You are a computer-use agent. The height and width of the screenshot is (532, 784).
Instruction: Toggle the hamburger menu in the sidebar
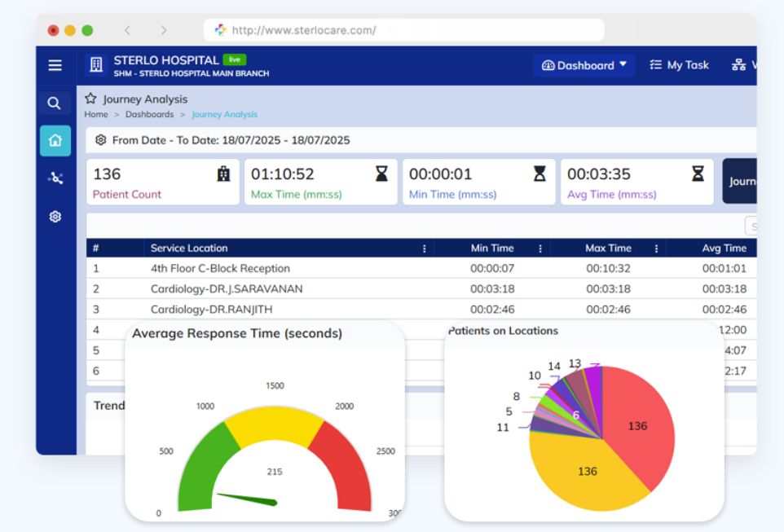pos(55,65)
